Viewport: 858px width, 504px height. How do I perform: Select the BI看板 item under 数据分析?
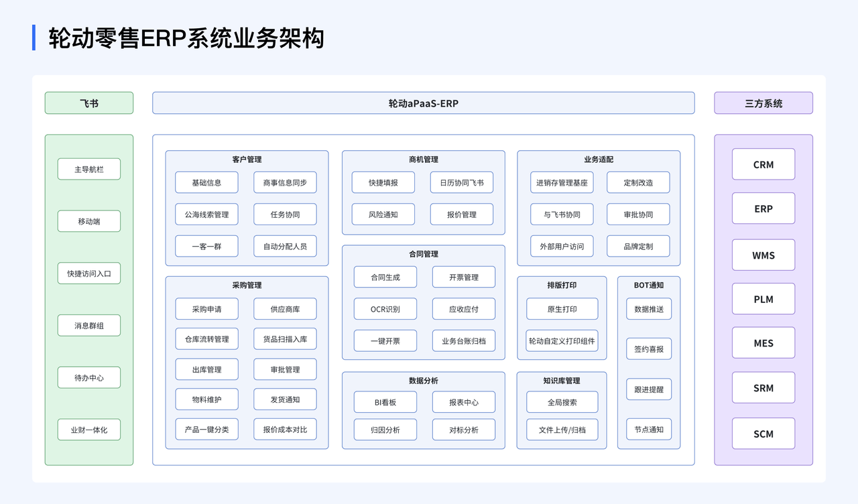tap(385, 401)
